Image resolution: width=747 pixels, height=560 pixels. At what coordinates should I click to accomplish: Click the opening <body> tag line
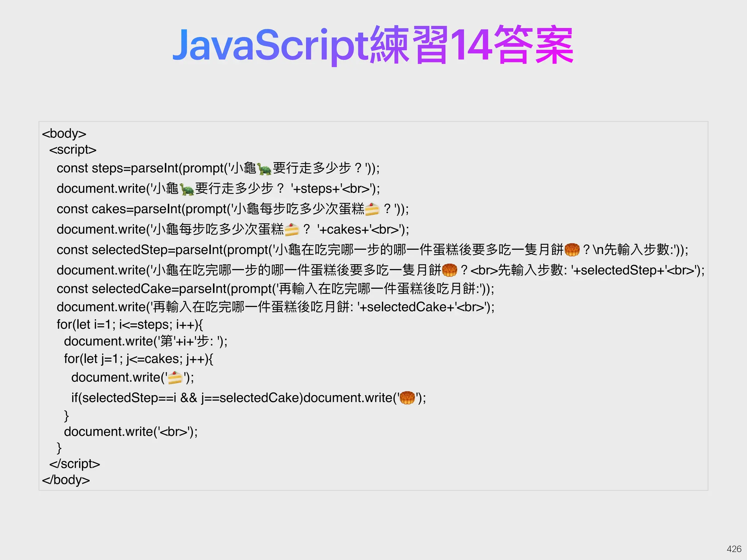coord(64,133)
